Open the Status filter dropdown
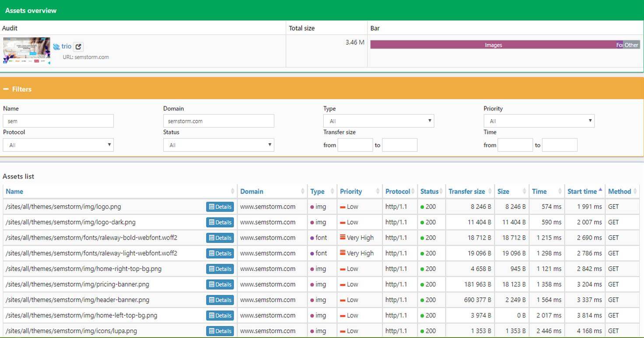This screenshot has width=644, height=338. pyautogui.click(x=219, y=145)
